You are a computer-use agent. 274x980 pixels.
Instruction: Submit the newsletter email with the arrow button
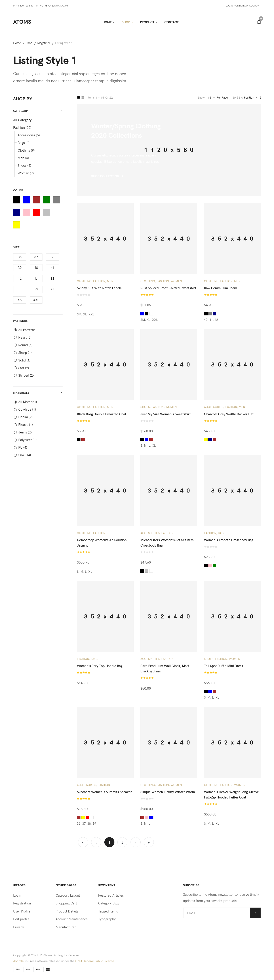pos(255,913)
